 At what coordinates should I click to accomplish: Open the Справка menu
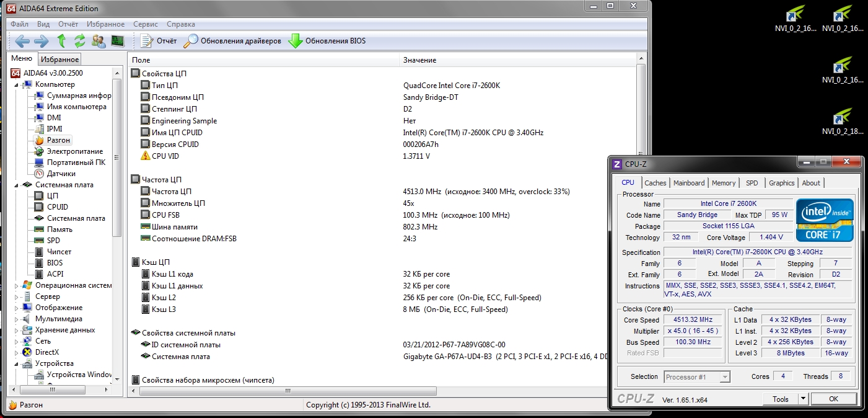click(x=181, y=24)
